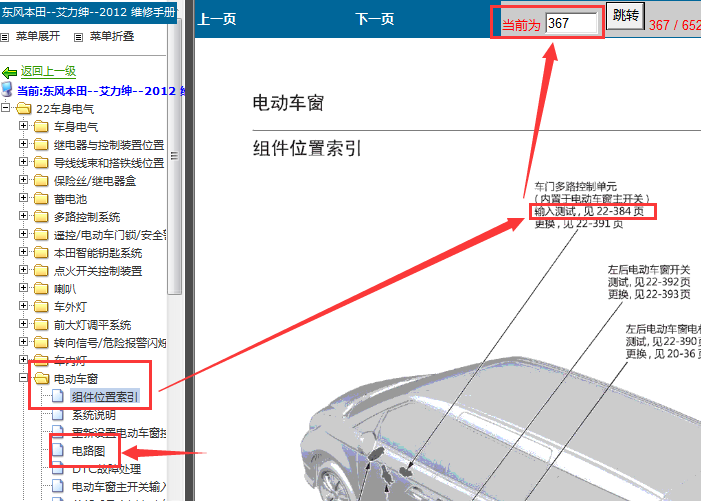Click text 测试, 见22-392页
701x501 pixels.
pos(649,282)
